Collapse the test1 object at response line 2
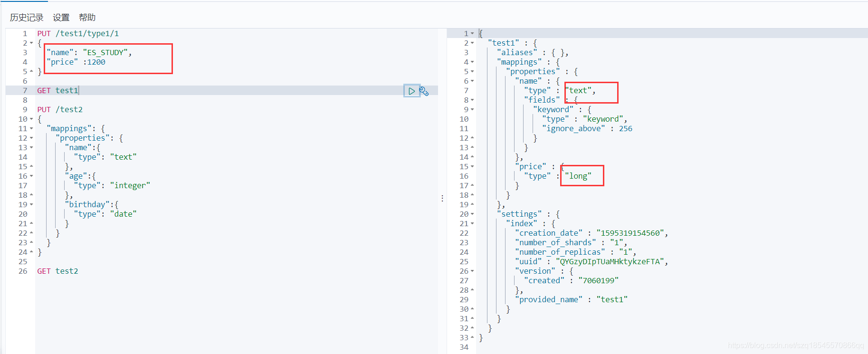The image size is (868, 354). click(472, 43)
